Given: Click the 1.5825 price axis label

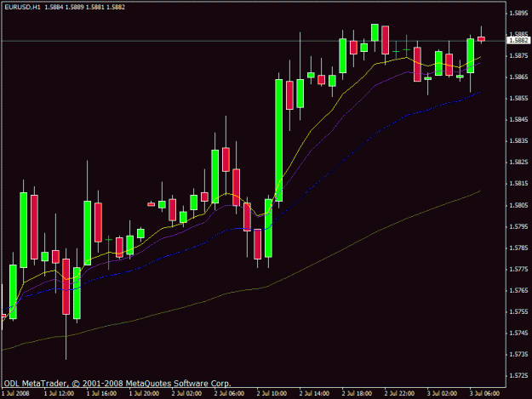Looking at the screenshot, I should [518, 162].
